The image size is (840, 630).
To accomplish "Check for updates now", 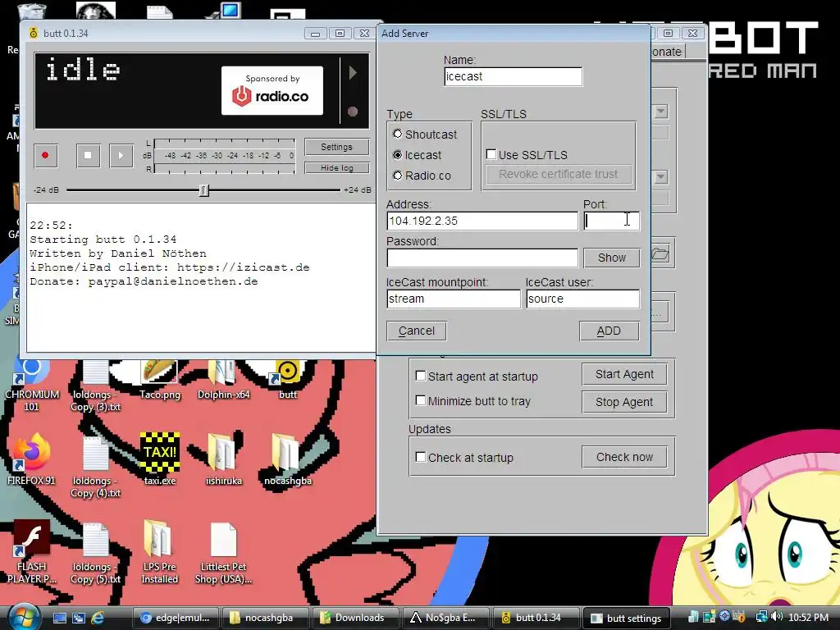I will pyautogui.click(x=624, y=457).
